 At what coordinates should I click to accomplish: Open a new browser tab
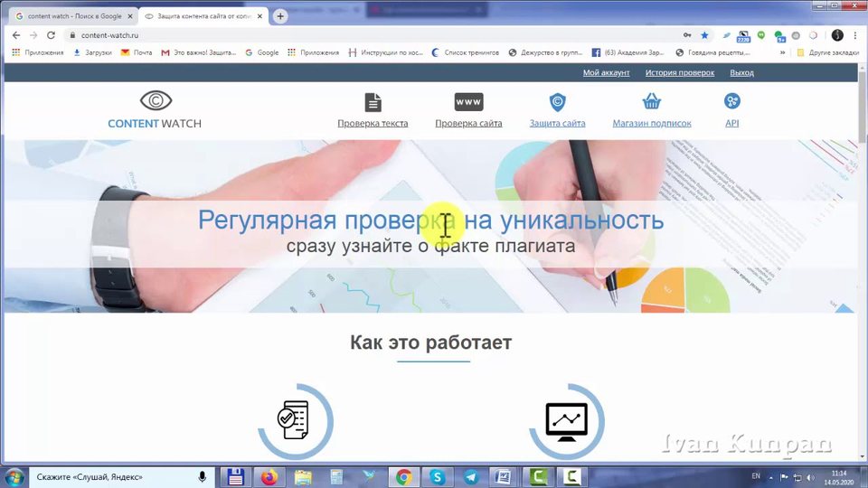280,16
